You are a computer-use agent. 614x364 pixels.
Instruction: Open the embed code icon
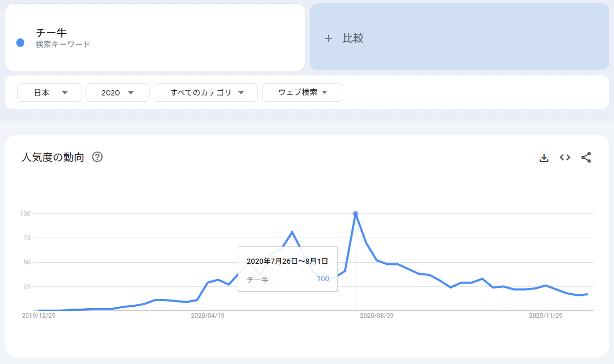coord(565,157)
